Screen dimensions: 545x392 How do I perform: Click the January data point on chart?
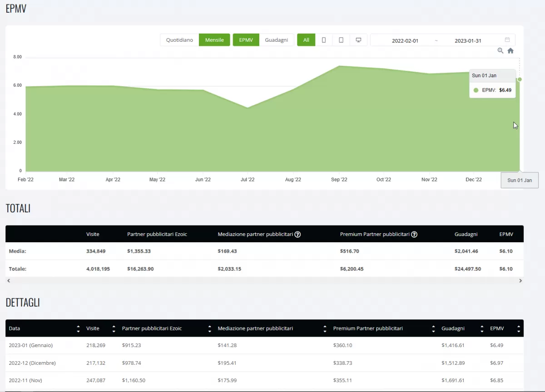(x=520, y=79)
